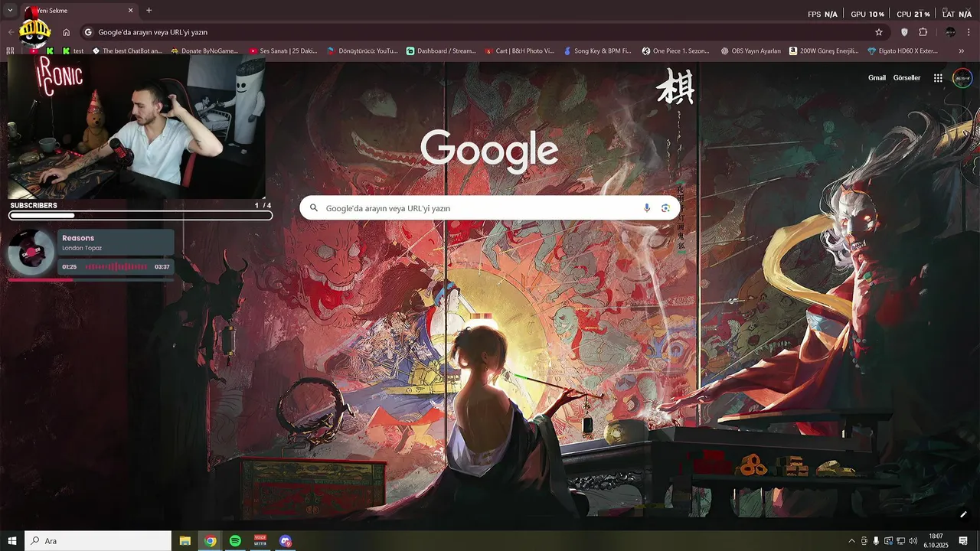Click the taskbar 'Ara' search box

click(98, 541)
